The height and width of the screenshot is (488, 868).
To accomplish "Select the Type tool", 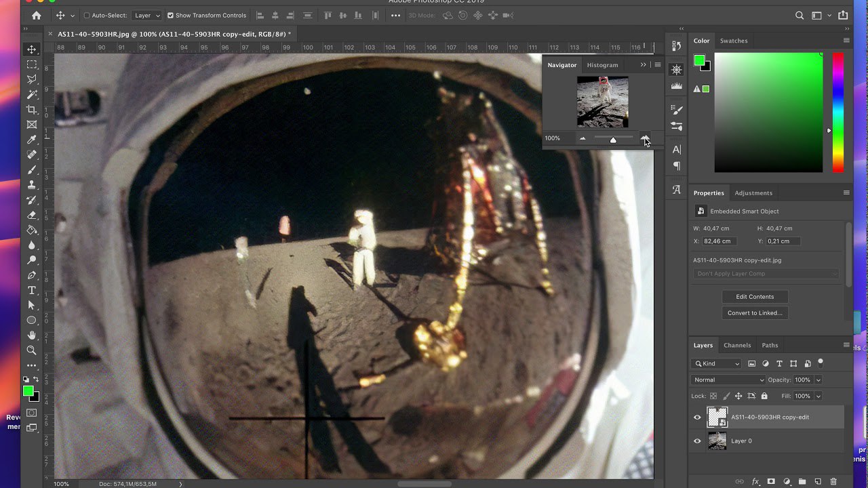I will [31, 290].
